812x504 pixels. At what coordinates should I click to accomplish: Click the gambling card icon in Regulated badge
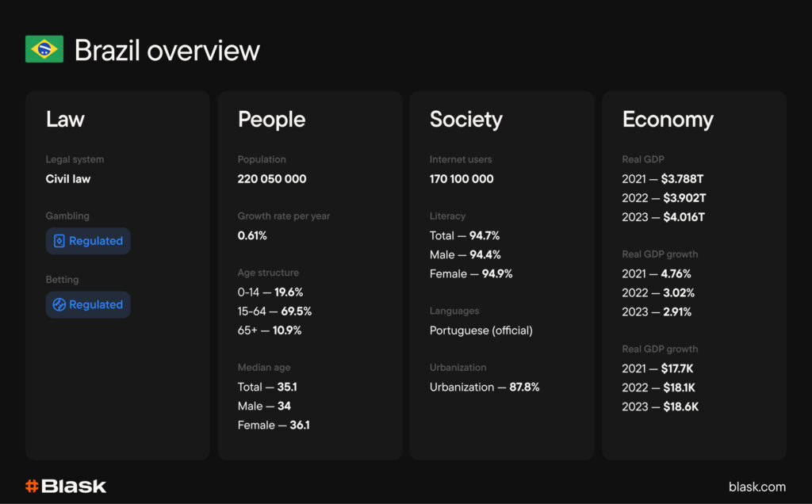click(x=59, y=241)
